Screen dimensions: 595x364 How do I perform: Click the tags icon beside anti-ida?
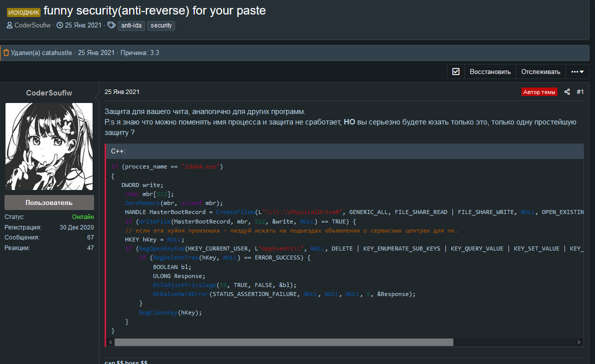(x=111, y=25)
